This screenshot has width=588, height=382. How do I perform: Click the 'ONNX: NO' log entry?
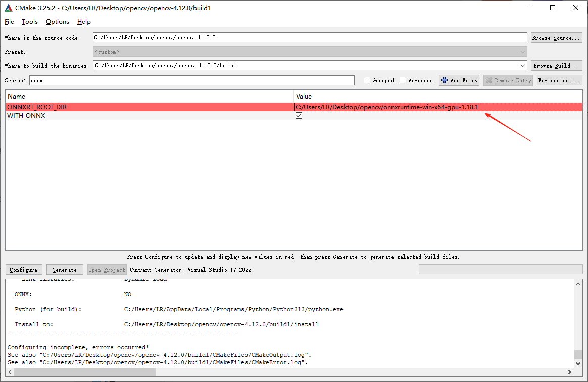pyautogui.click(x=73, y=294)
